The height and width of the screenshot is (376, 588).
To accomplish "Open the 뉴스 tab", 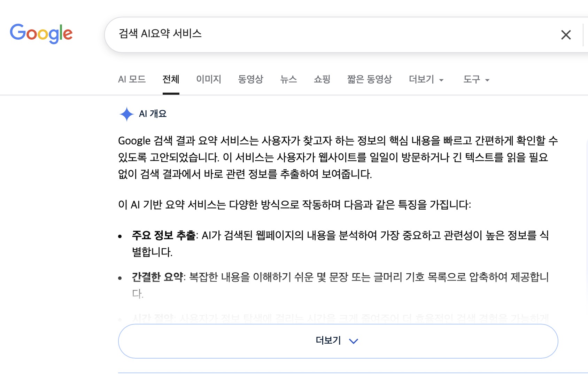I will pos(288,79).
